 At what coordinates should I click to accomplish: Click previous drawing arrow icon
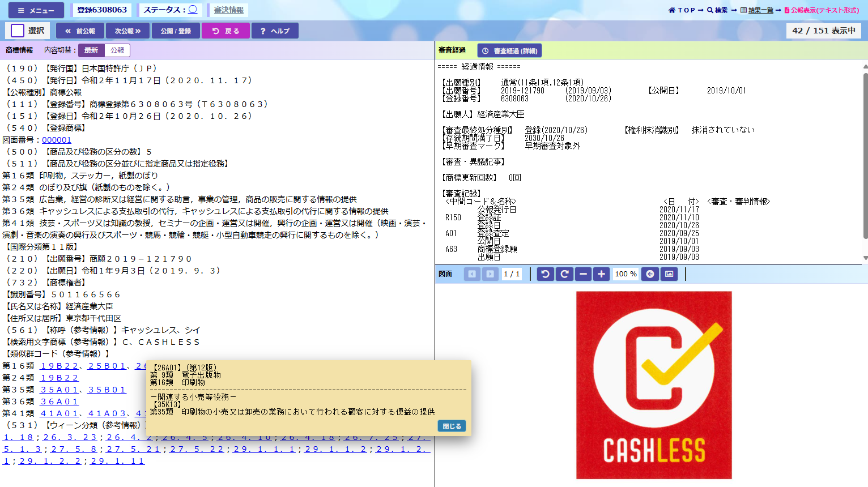click(472, 274)
